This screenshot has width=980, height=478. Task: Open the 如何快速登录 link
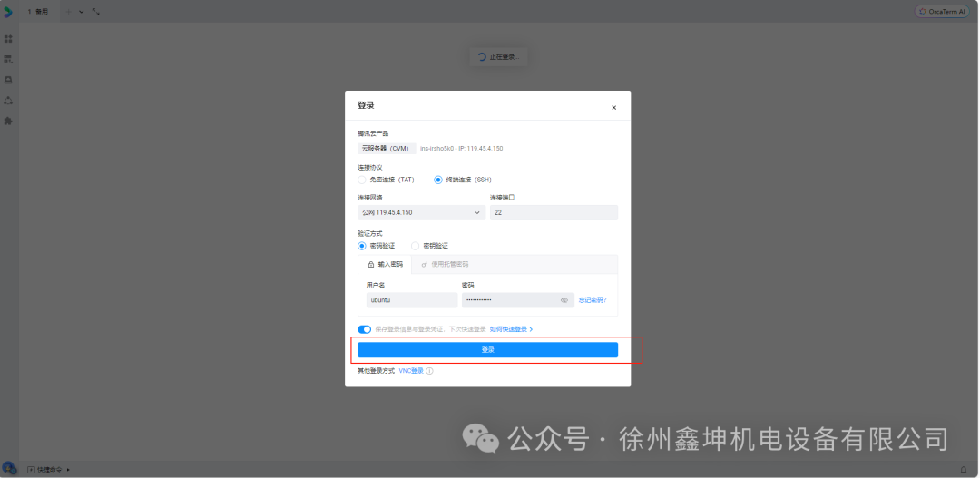point(511,329)
